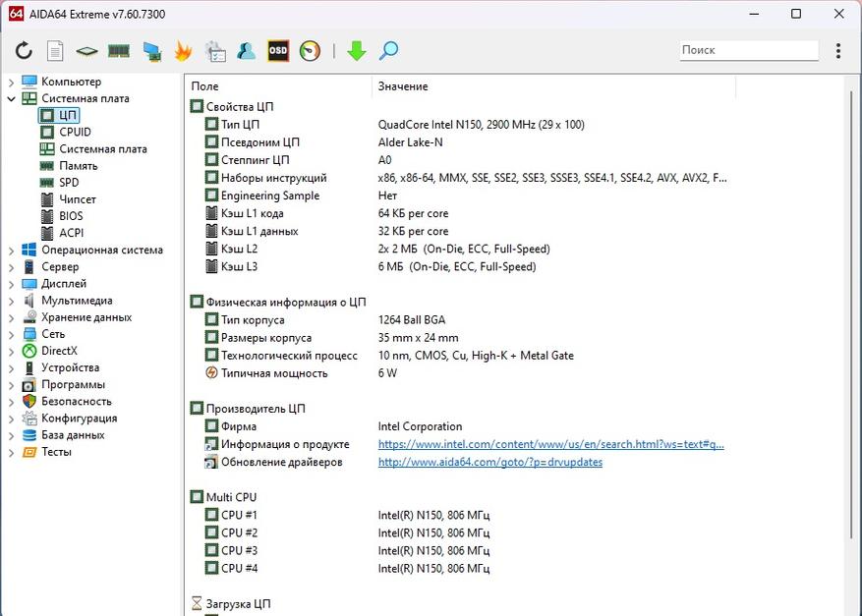This screenshot has height=616, width=862.
Task: Click the Поиск search field
Action: [x=749, y=50]
